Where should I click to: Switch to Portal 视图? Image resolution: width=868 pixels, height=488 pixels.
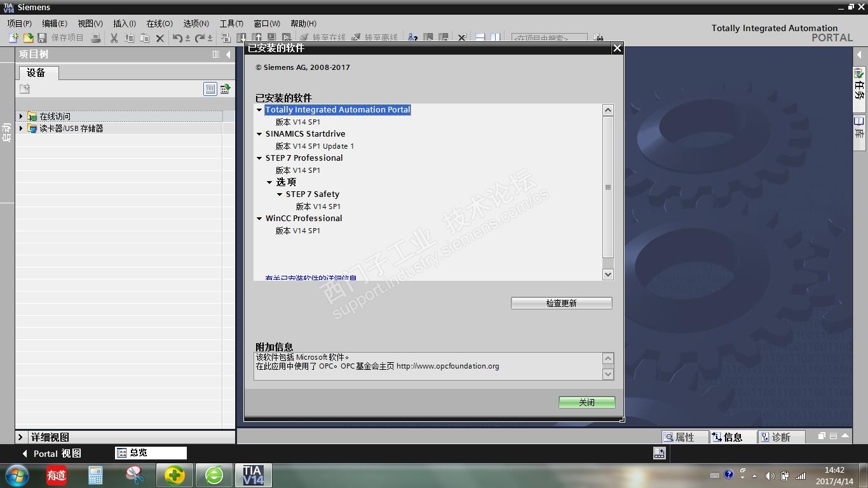click(x=51, y=454)
